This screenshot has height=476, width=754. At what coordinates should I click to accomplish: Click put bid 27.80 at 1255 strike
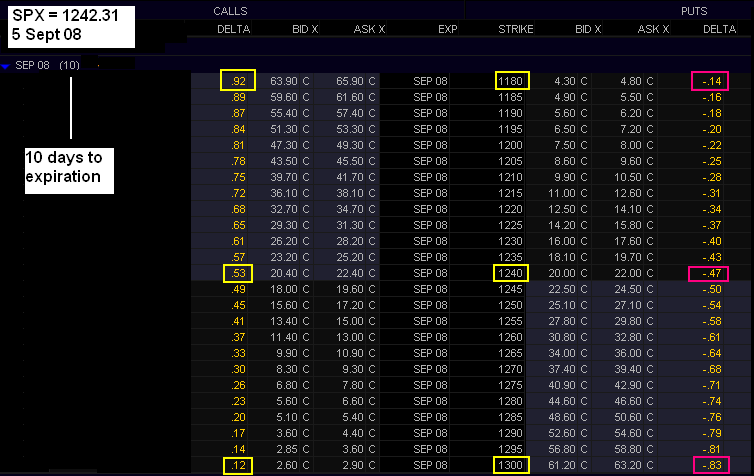[562, 321]
